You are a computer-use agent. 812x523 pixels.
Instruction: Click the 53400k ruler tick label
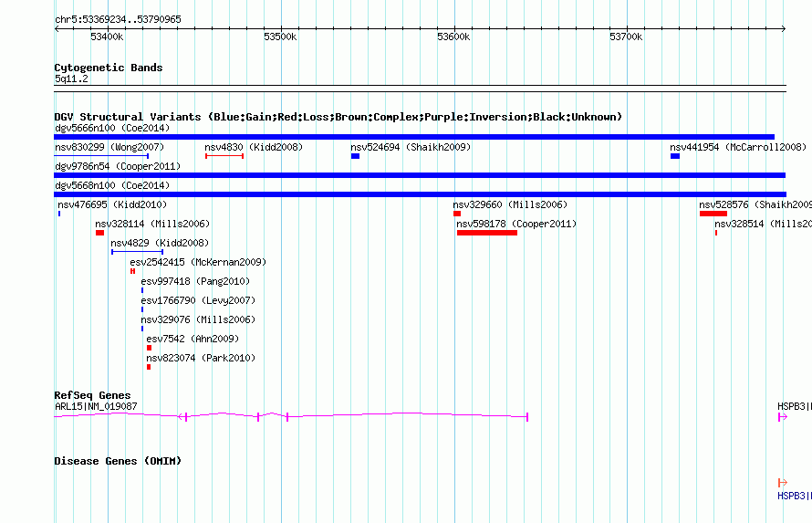click(x=107, y=37)
